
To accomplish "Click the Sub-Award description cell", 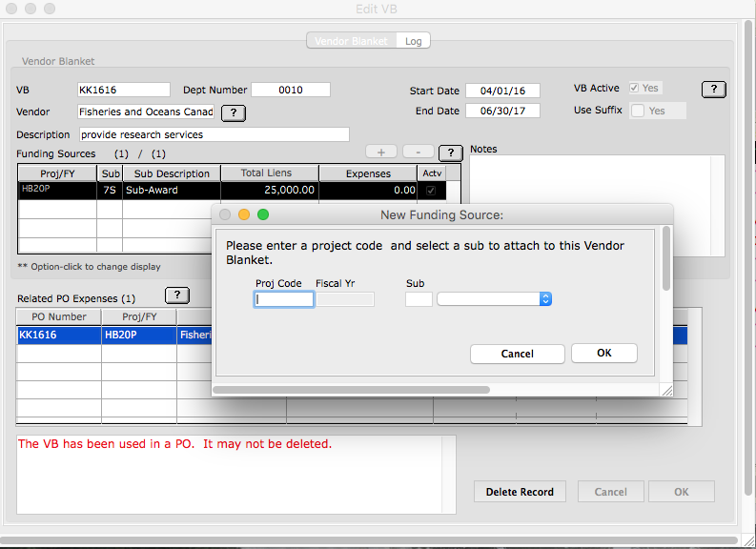I will point(172,191).
